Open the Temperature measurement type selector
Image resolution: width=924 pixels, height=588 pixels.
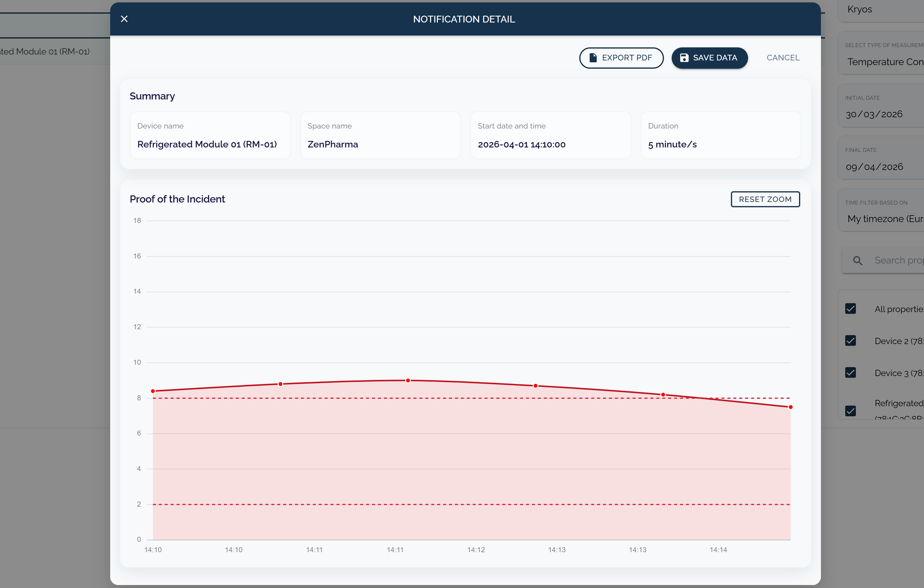[x=883, y=62]
